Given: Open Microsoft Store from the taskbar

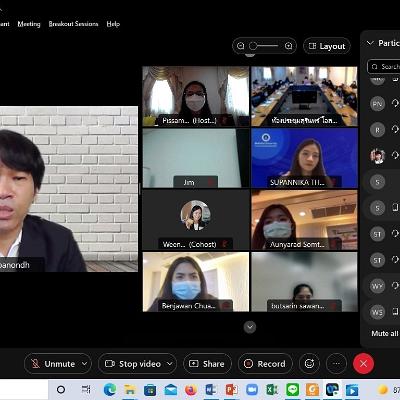Looking at the screenshot, I should 150,389.
